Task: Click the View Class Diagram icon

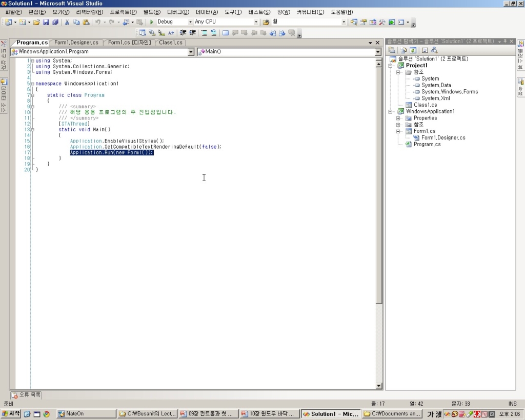Action: [x=434, y=50]
